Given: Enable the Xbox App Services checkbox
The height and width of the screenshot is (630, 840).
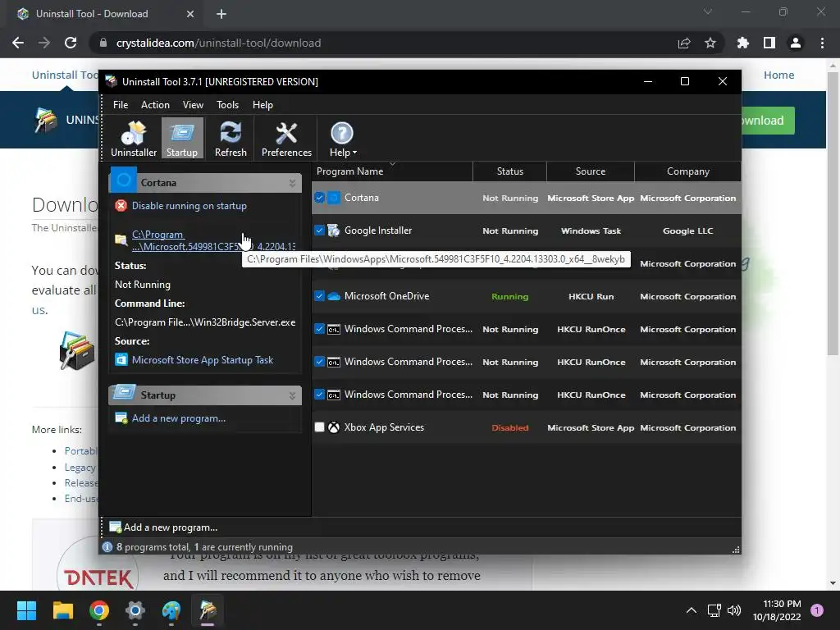Looking at the screenshot, I should [319, 427].
